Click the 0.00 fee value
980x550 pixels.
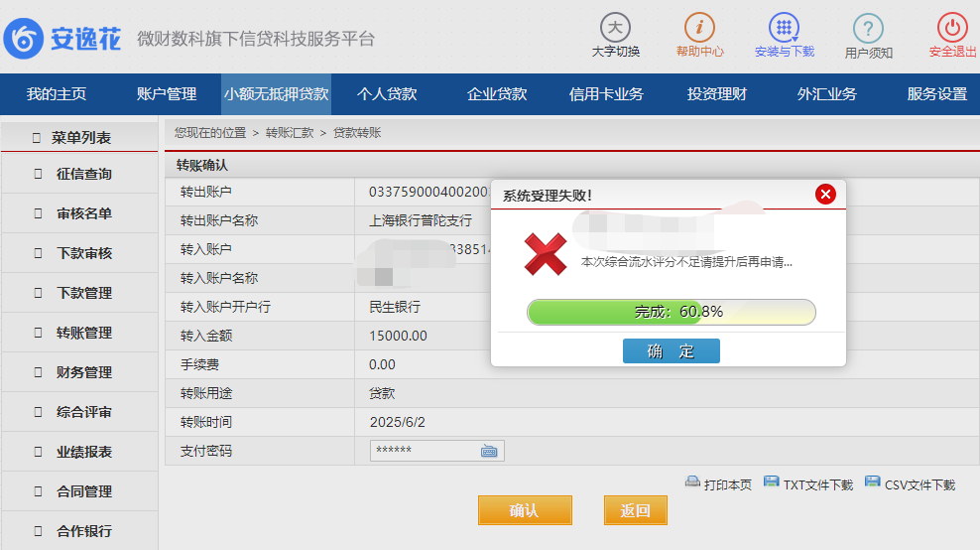coord(382,364)
